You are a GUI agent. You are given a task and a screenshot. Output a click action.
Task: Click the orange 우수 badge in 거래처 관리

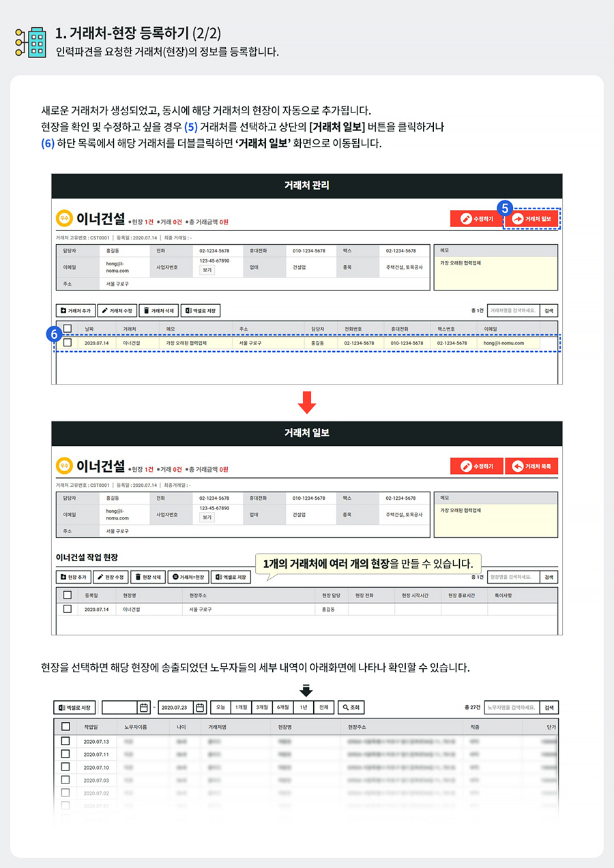(64, 218)
